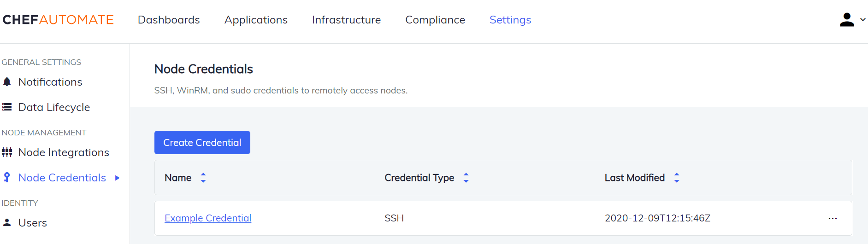Expand the profile dropdown chevron
The width and height of the screenshot is (868, 244).
(x=863, y=20)
